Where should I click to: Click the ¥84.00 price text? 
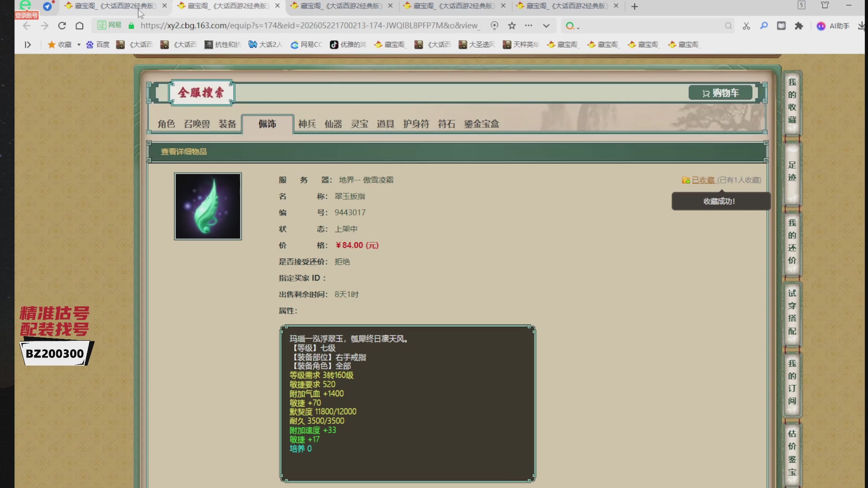(x=357, y=245)
